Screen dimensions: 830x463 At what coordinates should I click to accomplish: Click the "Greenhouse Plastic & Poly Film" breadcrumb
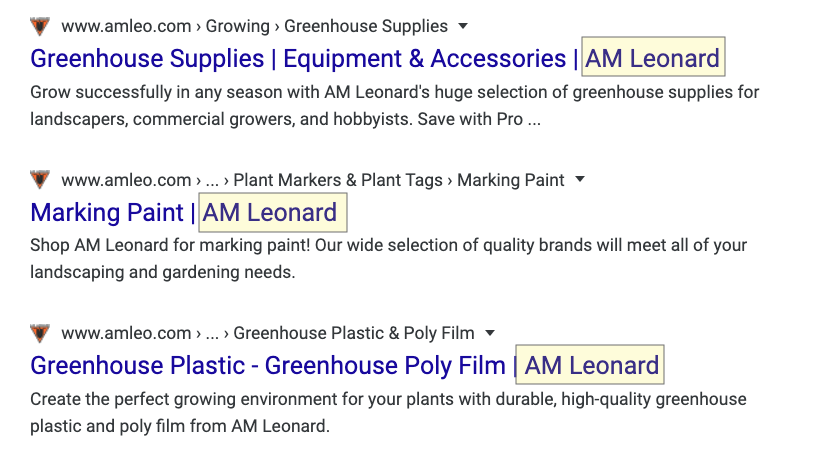355,333
